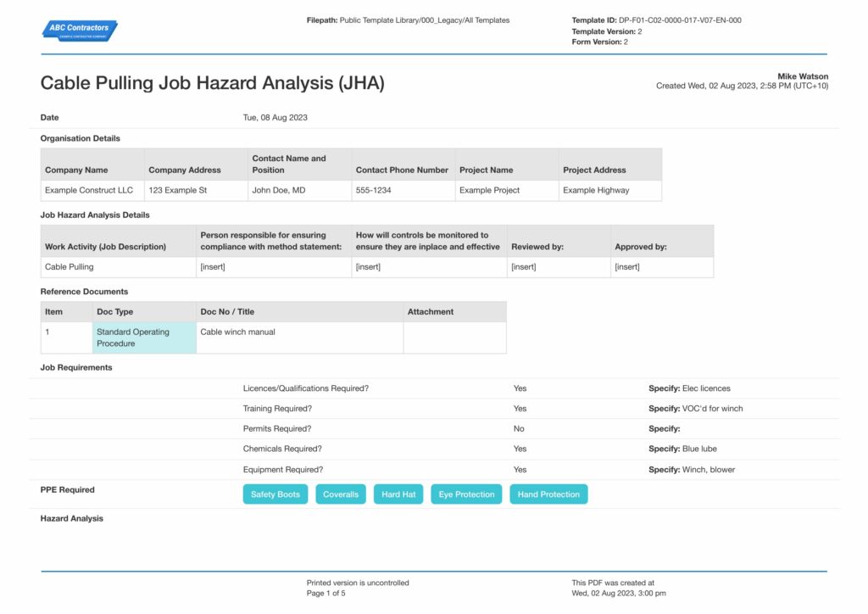868x614 pixels.
Task: Click the date value Tue, 08 Aug 2023
Action: [275, 117]
